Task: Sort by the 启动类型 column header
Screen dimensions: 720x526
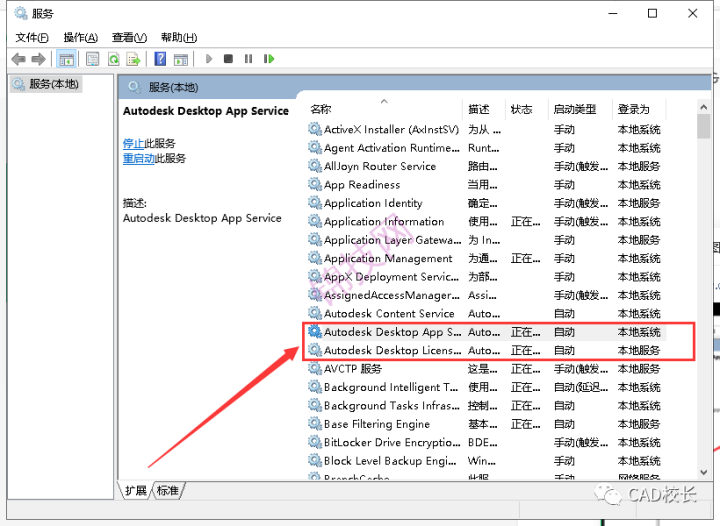Action: pyautogui.click(x=574, y=109)
